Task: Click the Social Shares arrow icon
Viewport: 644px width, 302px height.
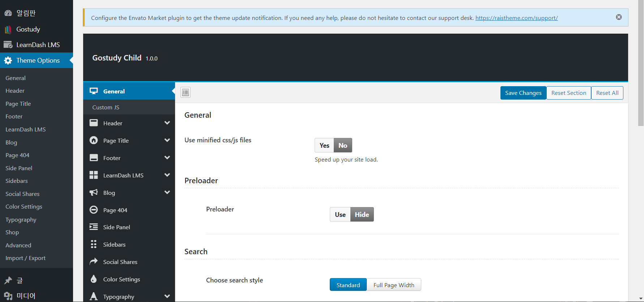Action: 94,261
